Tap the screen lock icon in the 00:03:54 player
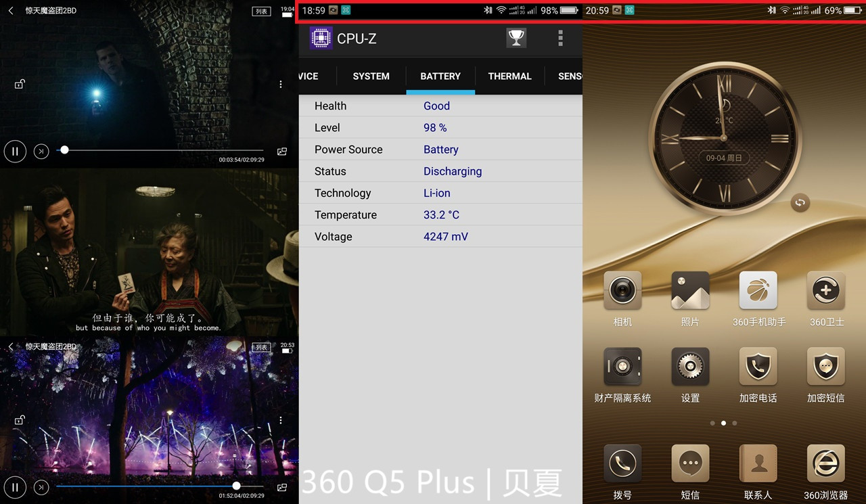 [x=20, y=84]
